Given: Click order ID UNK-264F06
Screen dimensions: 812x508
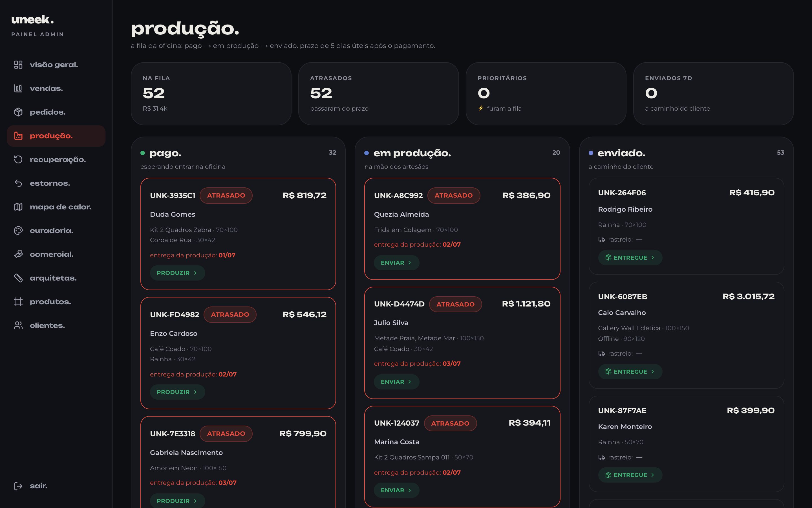Looking at the screenshot, I should (x=622, y=193).
